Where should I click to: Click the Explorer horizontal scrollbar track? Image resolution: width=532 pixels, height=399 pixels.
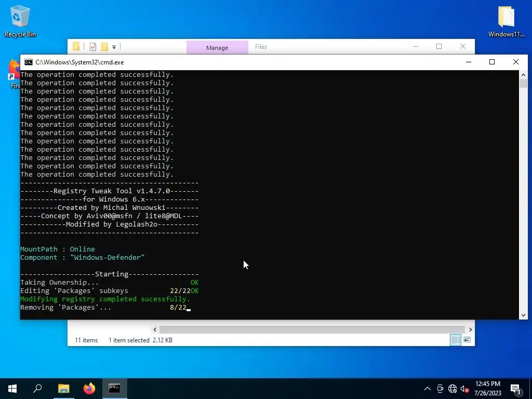point(312,329)
